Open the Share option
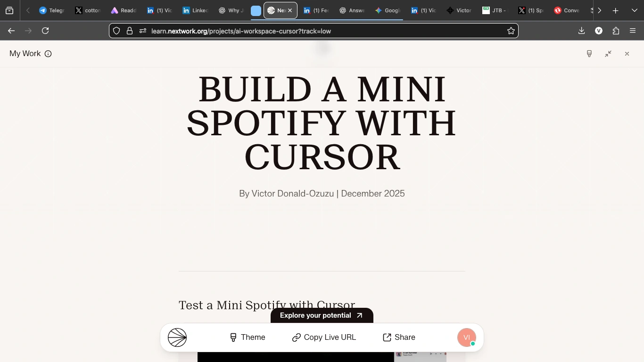The width and height of the screenshot is (644, 362). point(399,337)
